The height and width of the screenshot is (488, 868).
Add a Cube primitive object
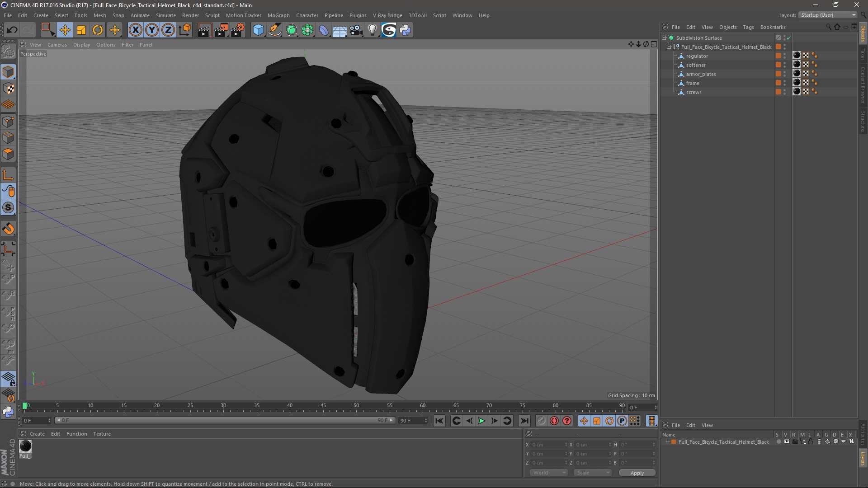[258, 30]
